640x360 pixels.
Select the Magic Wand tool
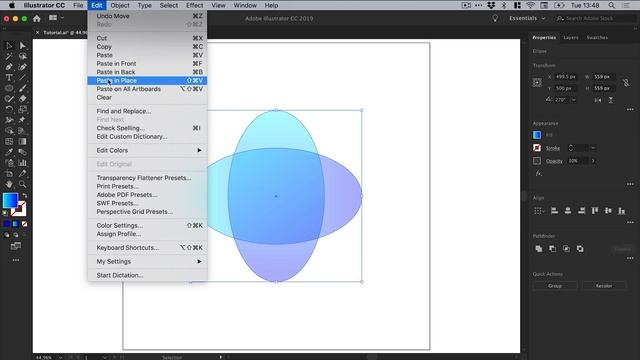[9, 56]
